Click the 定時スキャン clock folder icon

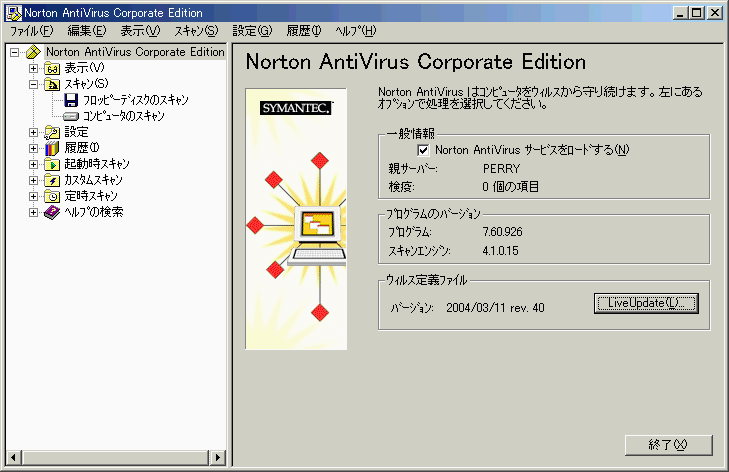tap(52, 196)
